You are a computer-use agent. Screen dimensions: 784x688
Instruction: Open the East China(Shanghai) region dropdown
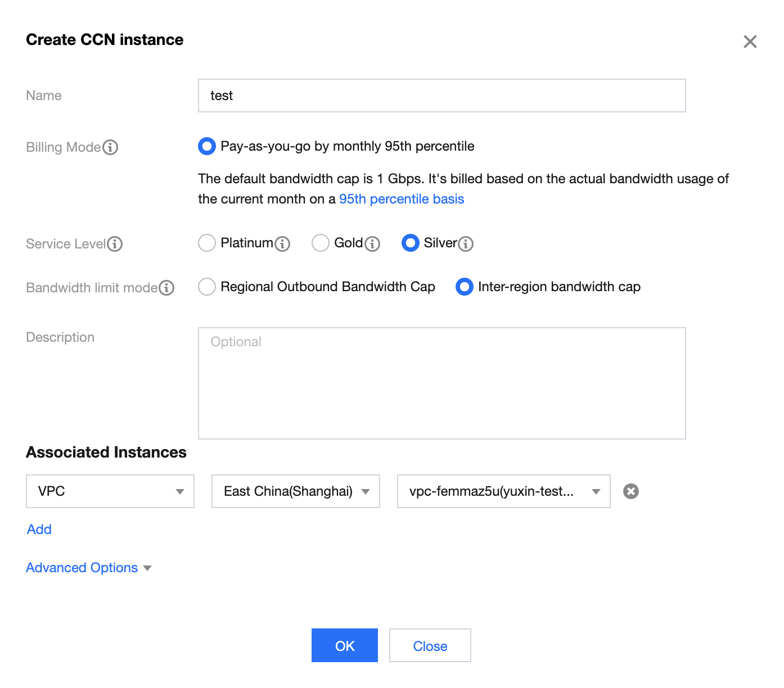pyautogui.click(x=296, y=491)
